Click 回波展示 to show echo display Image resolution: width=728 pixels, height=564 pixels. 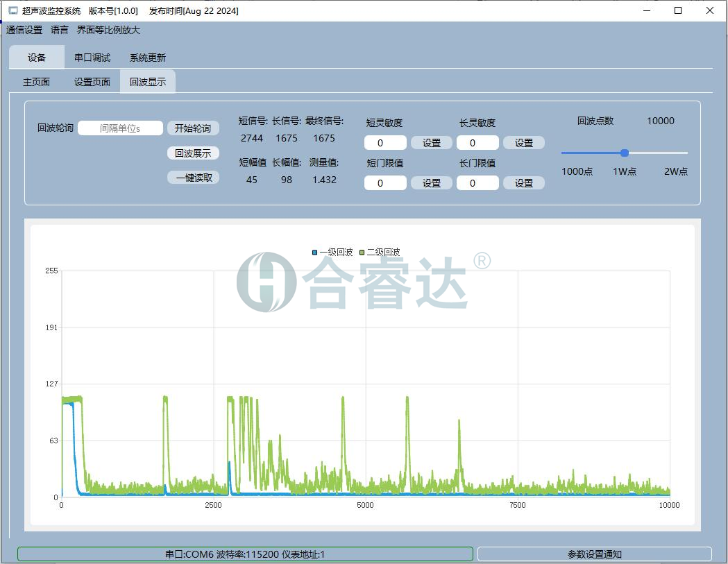point(194,153)
